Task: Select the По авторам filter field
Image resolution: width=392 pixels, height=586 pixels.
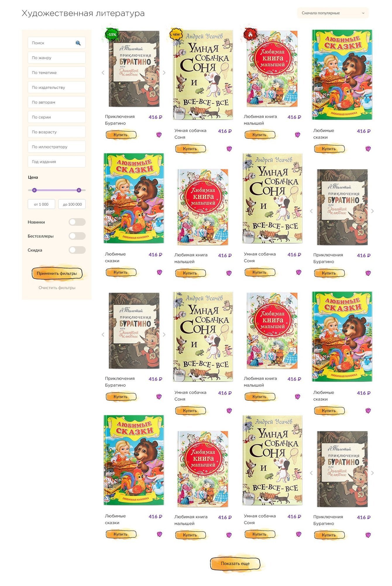Action: pos(57,102)
